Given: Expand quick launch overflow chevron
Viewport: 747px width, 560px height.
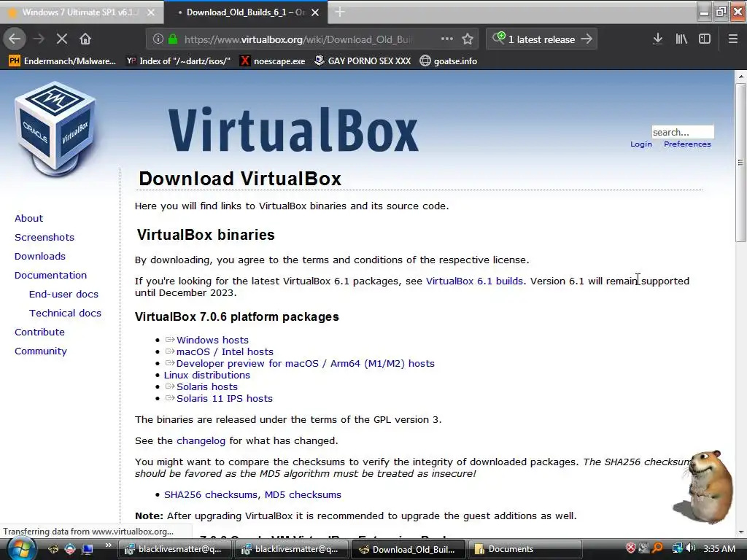Looking at the screenshot, I should [108, 545].
